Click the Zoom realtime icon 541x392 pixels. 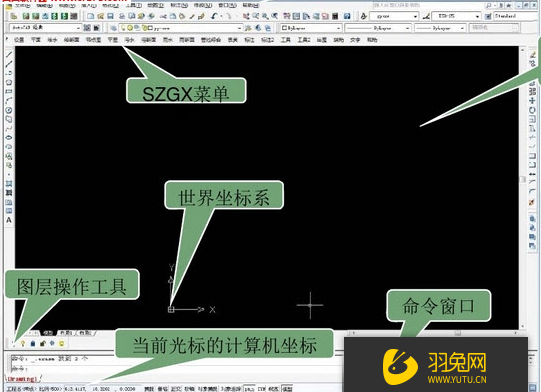point(256,16)
